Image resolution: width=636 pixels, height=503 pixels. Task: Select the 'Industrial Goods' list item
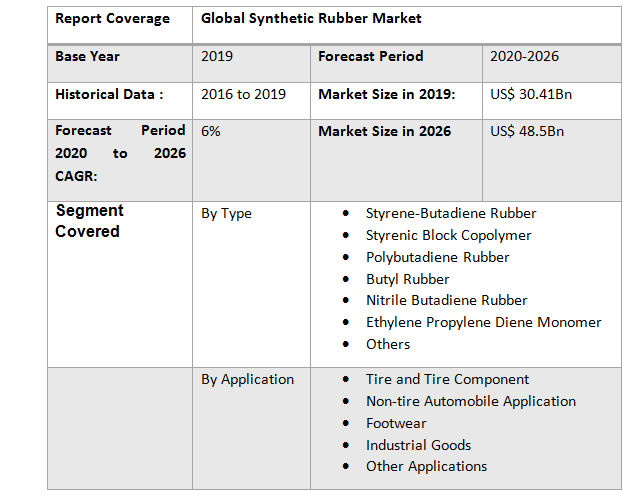pos(418,445)
